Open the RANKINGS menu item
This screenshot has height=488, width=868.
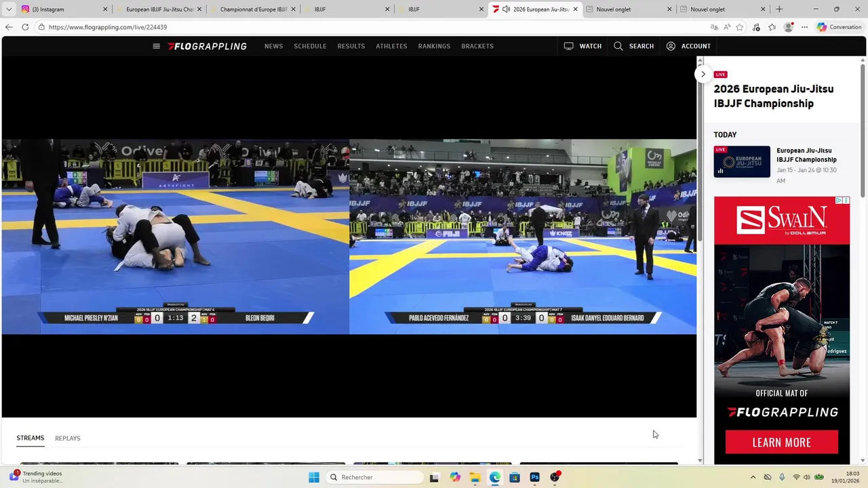coord(434,46)
